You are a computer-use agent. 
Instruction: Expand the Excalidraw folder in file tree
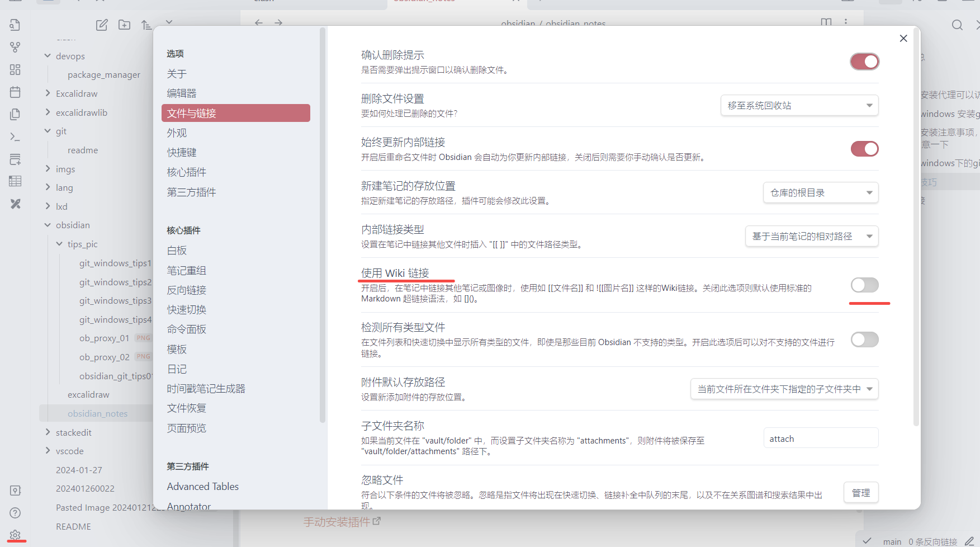click(x=48, y=93)
